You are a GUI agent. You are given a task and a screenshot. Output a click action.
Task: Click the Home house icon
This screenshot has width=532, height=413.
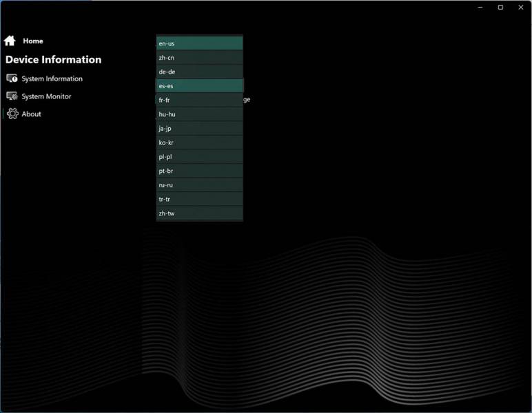10,41
